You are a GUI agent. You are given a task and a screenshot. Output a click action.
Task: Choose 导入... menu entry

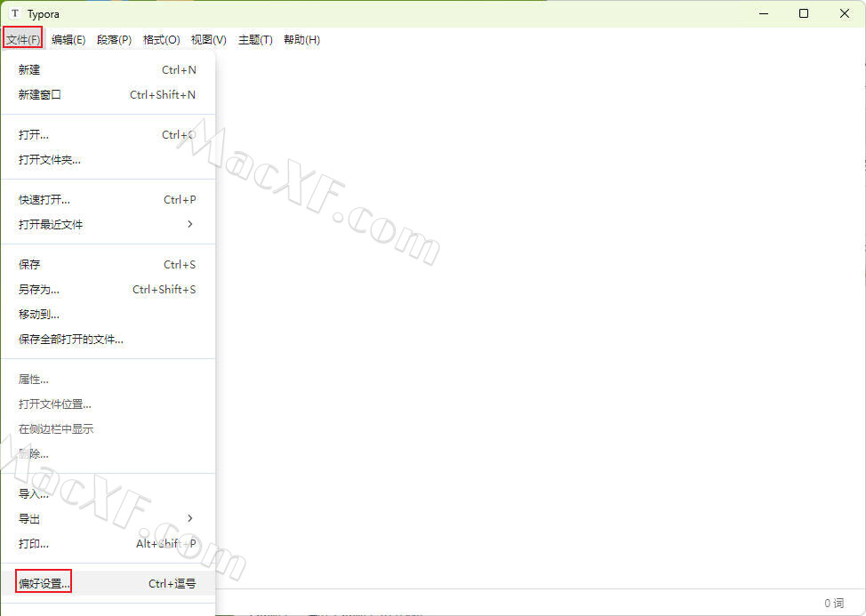point(108,494)
